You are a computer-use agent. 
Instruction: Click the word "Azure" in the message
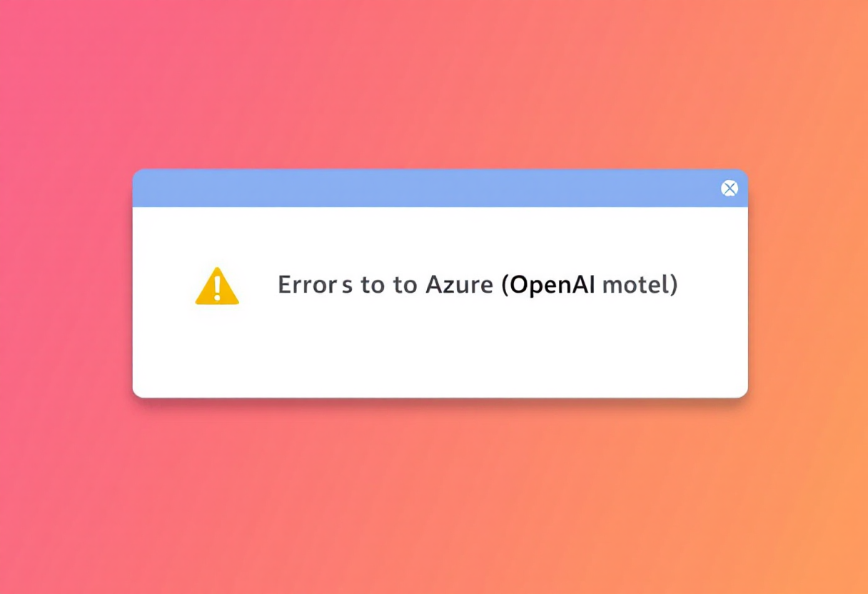point(459,285)
